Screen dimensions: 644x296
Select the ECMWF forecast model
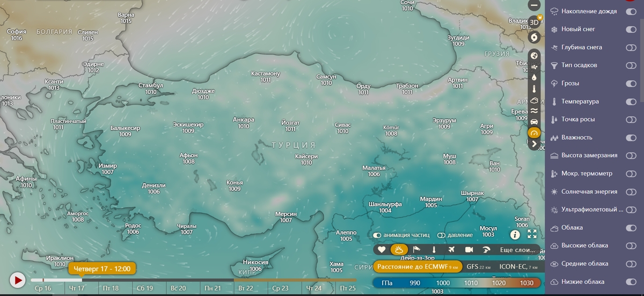[x=418, y=266]
